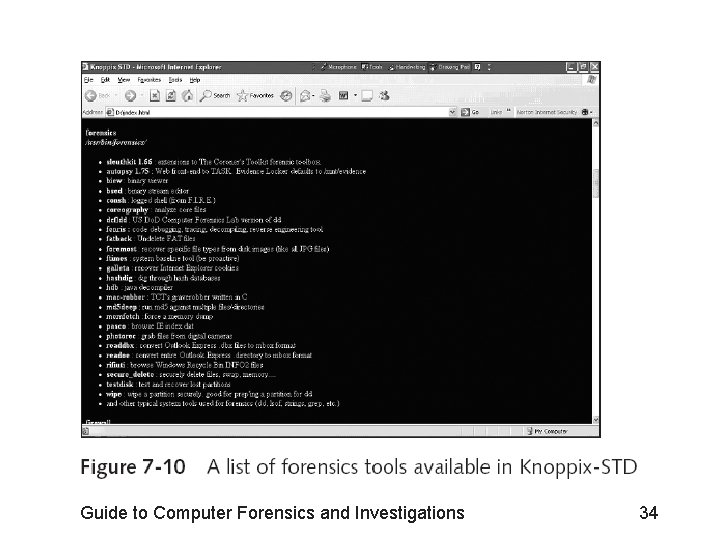Click the 'hashdig' list entry
This screenshot has height=540, width=720.
163,278
